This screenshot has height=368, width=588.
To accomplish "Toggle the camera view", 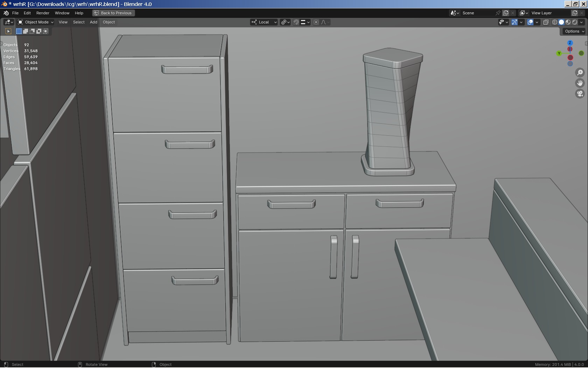I will click(580, 94).
